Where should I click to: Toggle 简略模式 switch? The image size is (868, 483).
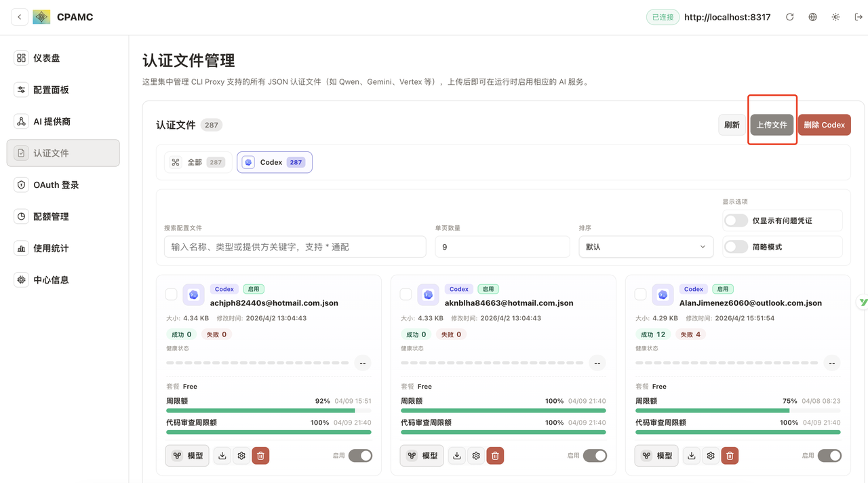(x=736, y=247)
